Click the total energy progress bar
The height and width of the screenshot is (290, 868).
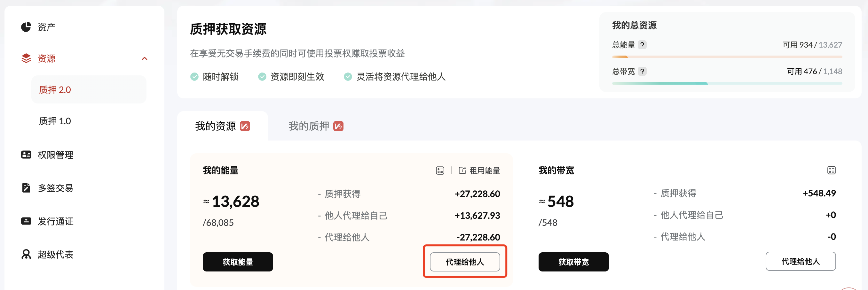[x=727, y=57]
